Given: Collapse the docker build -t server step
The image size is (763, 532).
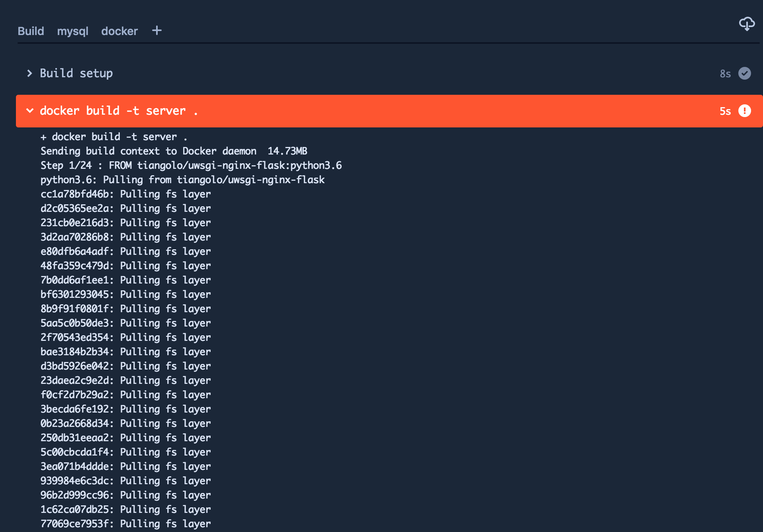Looking at the screenshot, I should (29, 111).
